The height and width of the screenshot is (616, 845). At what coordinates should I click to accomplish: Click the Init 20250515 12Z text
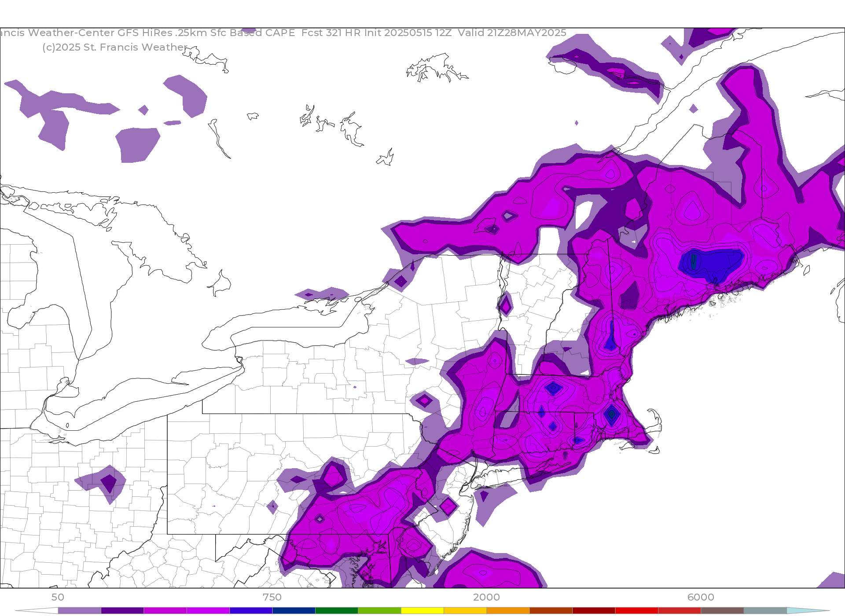[x=408, y=33]
